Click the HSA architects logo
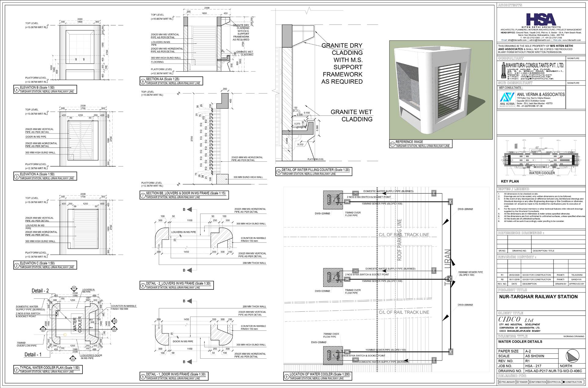Viewport: 588px width, 388px height. 541,20
